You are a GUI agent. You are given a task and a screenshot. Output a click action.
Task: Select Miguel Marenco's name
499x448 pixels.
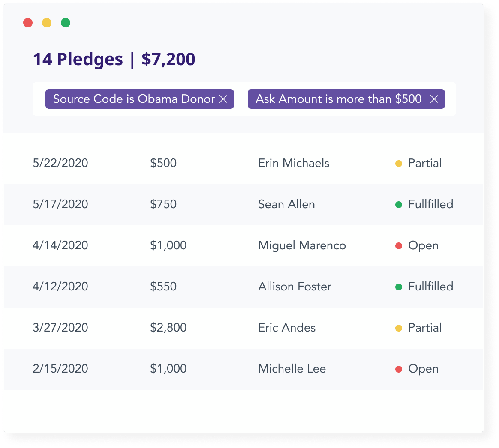pyautogui.click(x=302, y=245)
